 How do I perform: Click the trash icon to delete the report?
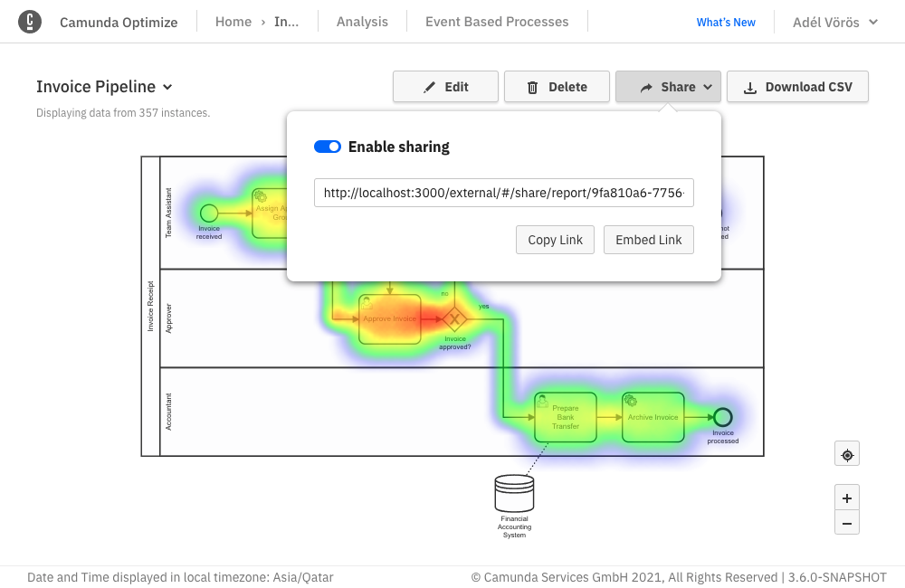pos(534,87)
